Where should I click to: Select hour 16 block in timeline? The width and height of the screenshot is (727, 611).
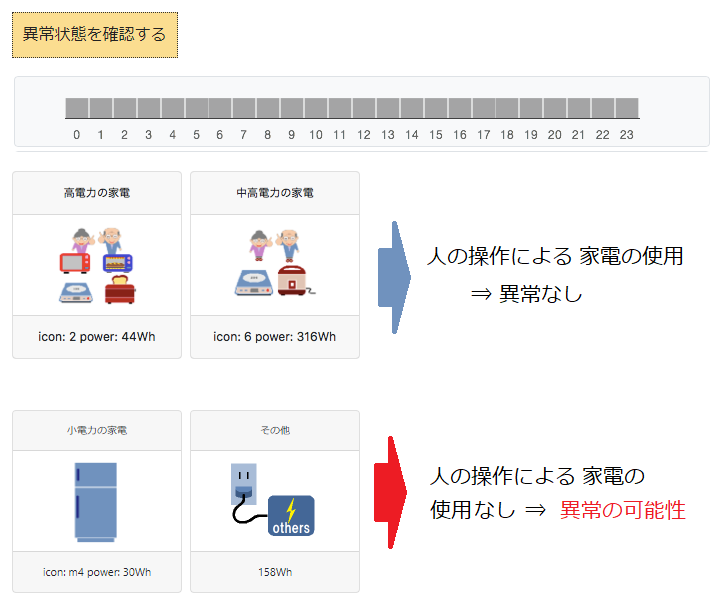pos(459,108)
